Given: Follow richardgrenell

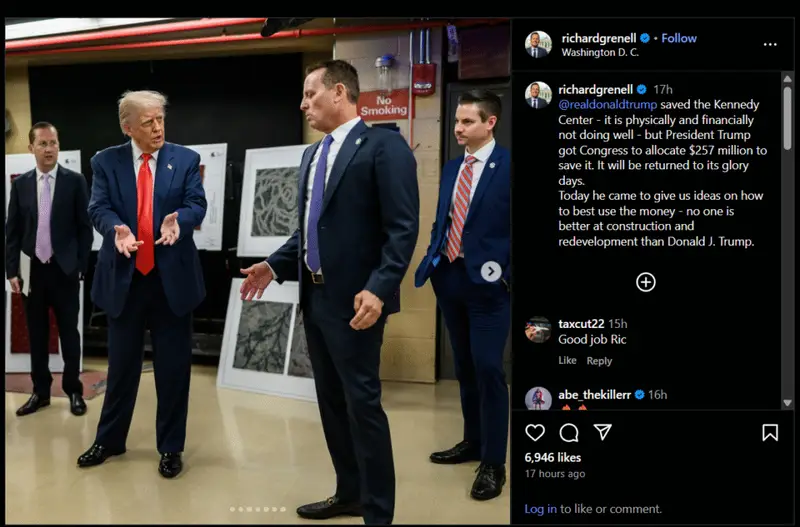Looking at the screenshot, I should [679, 38].
